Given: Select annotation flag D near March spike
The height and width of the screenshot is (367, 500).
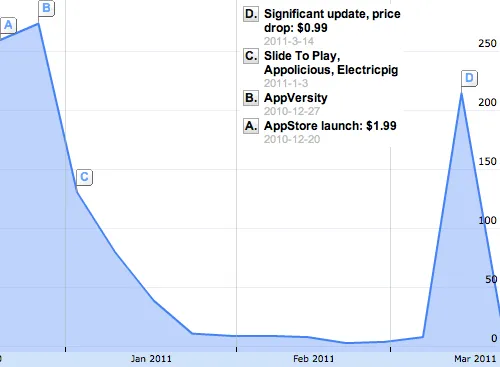Looking at the screenshot, I should [x=469, y=78].
